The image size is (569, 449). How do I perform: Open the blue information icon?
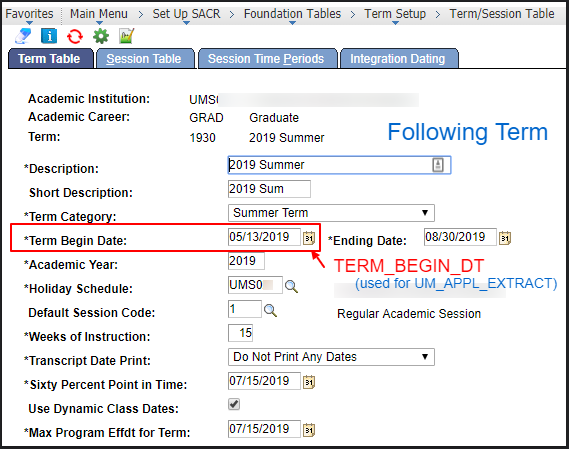(49, 36)
